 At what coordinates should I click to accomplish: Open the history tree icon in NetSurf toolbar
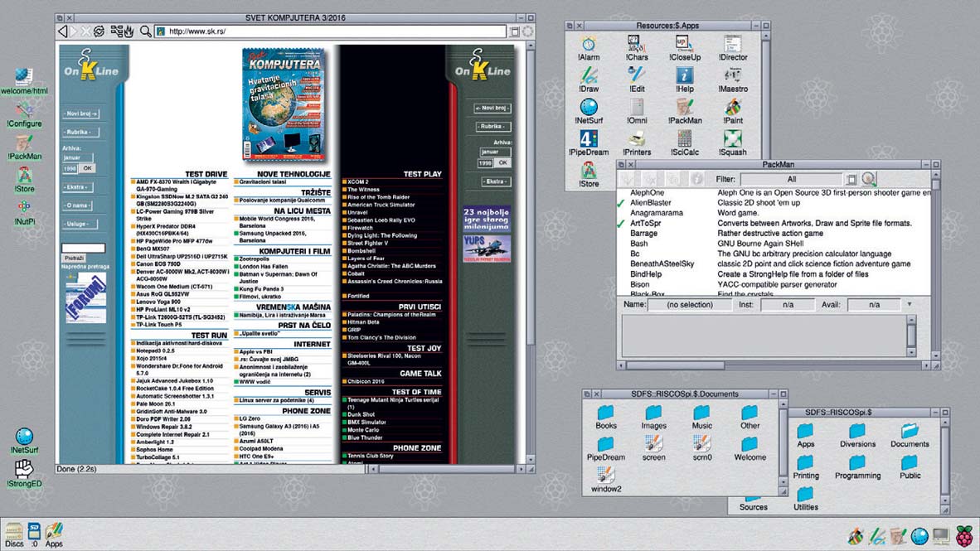tap(116, 31)
